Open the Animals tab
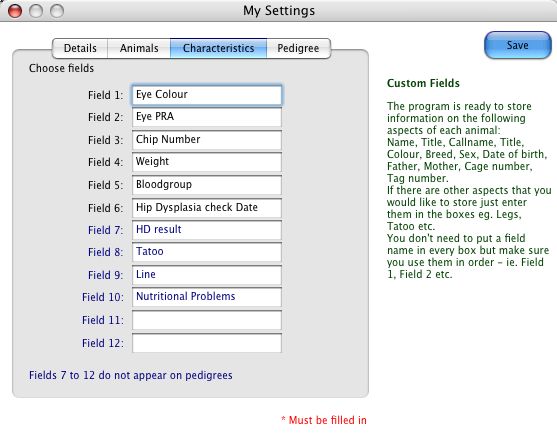Screen dimensions: 557x437 [x=139, y=48]
